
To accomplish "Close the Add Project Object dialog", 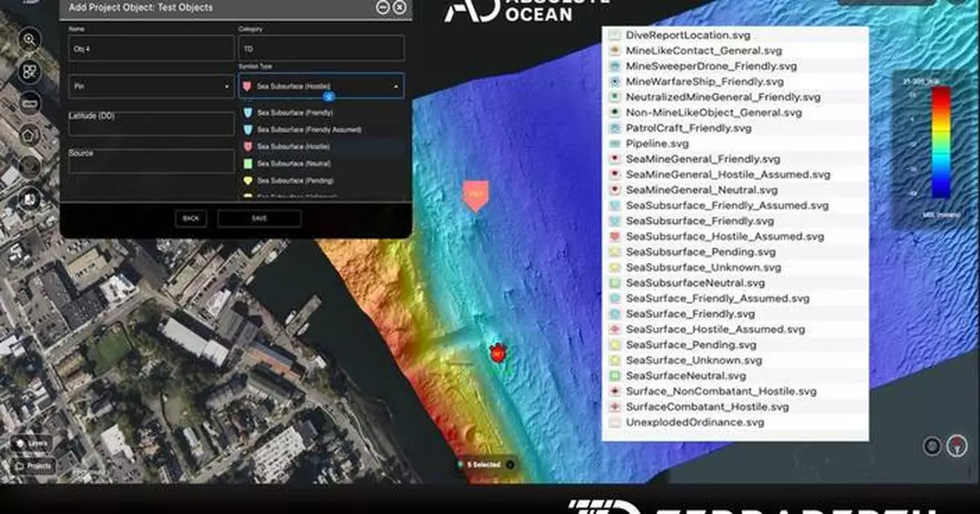I will point(399,7).
